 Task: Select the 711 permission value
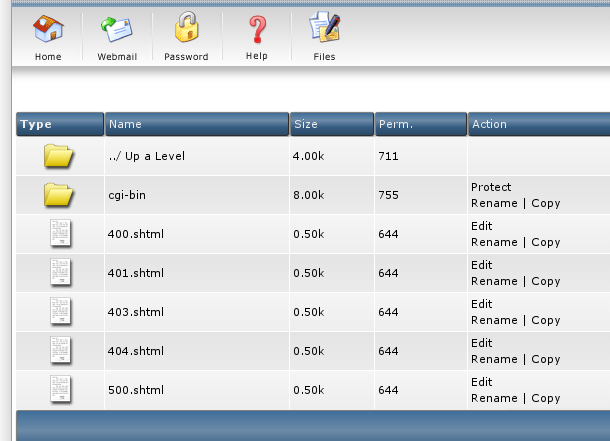coord(388,156)
